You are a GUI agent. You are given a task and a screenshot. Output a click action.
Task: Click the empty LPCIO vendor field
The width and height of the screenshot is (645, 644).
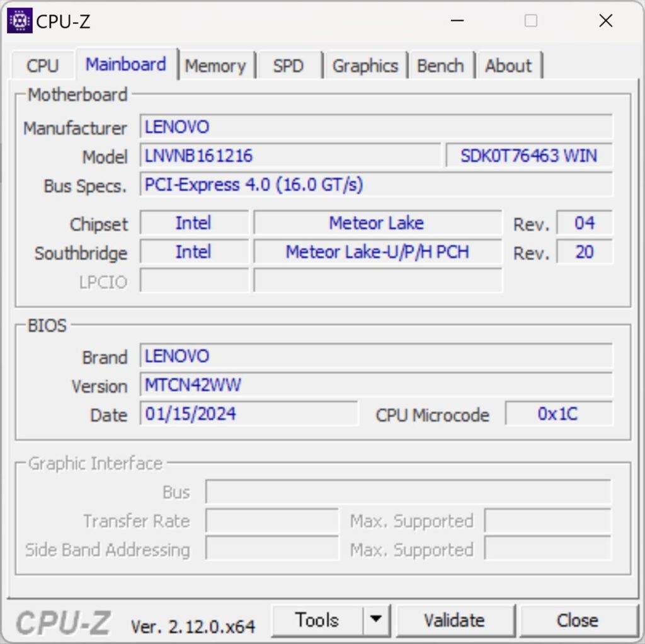pyautogui.click(x=194, y=280)
